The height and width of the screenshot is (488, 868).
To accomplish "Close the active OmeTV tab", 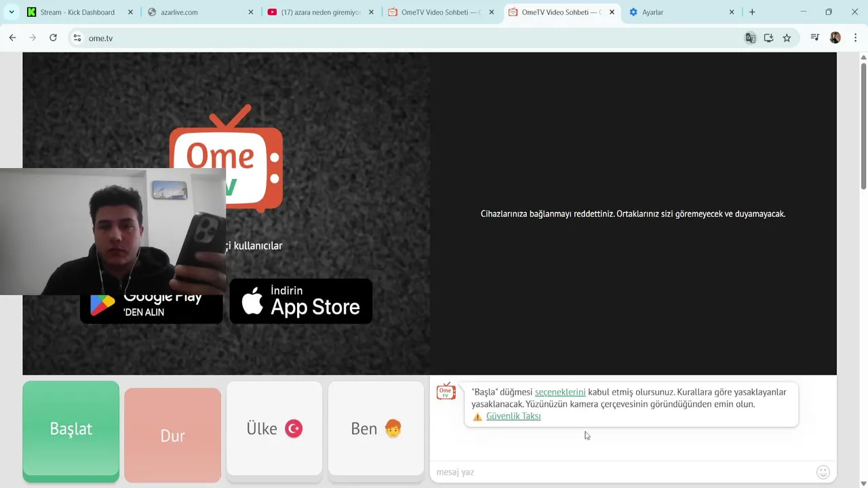I will coord(612,12).
